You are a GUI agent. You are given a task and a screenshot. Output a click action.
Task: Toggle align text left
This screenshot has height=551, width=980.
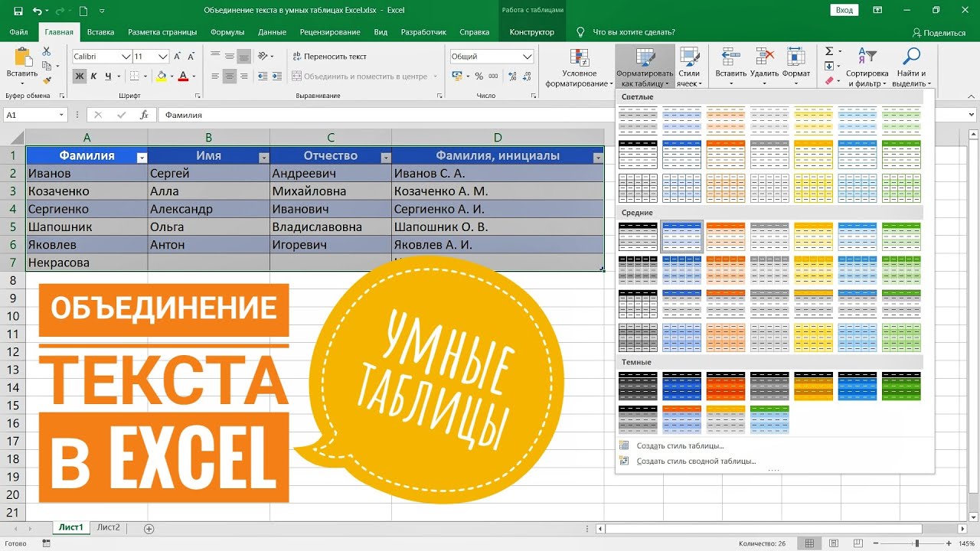[215, 76]
